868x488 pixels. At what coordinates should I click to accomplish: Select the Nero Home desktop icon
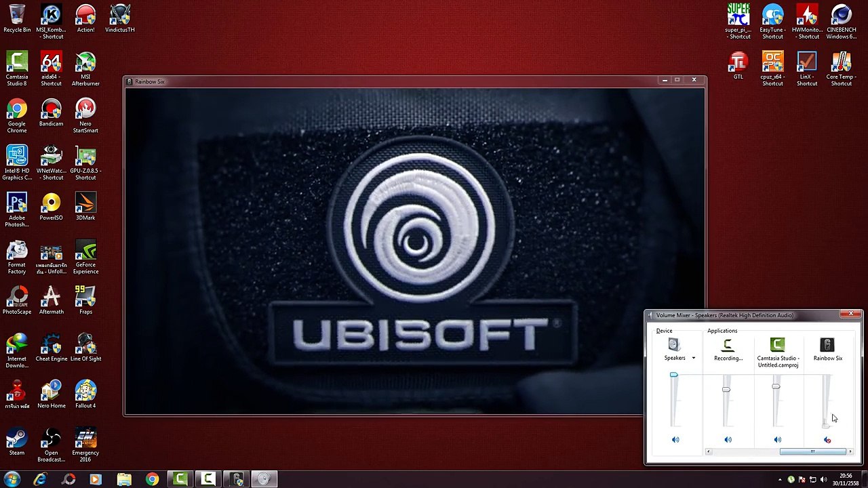click(x=51, y=394)
